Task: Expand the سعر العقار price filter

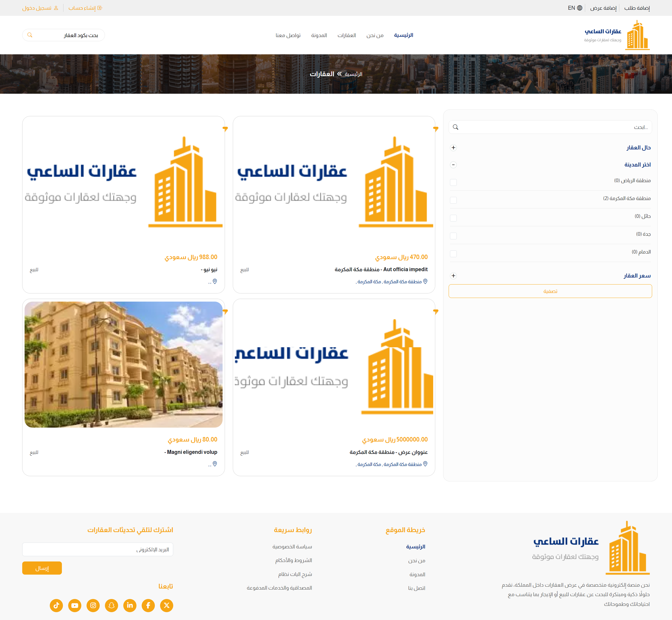Action: click(x=453, y=276)
